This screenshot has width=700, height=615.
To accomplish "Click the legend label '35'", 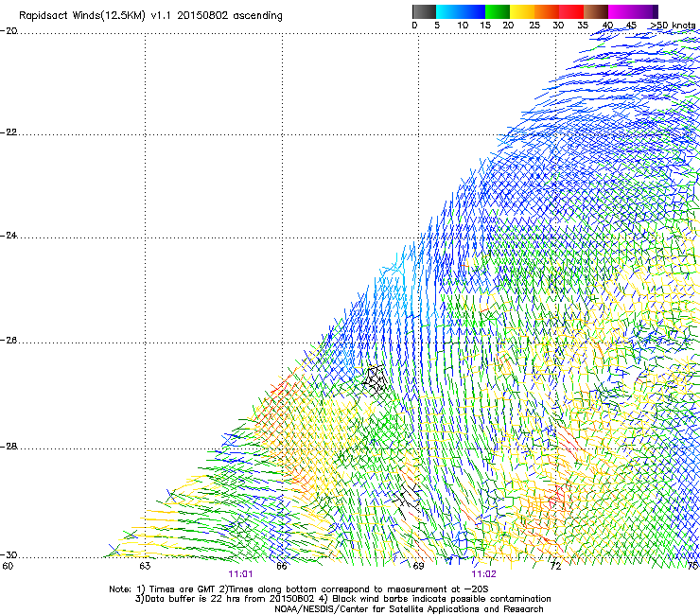I will pyautogui.click(x=583, y=26).
